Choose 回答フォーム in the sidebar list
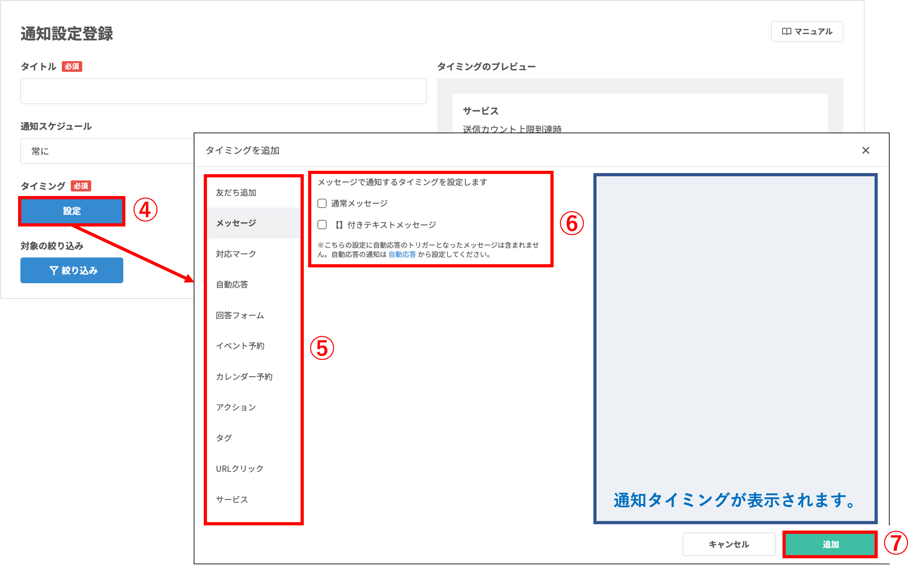This screenshot has height=575, width=924. tap(240, 315)
